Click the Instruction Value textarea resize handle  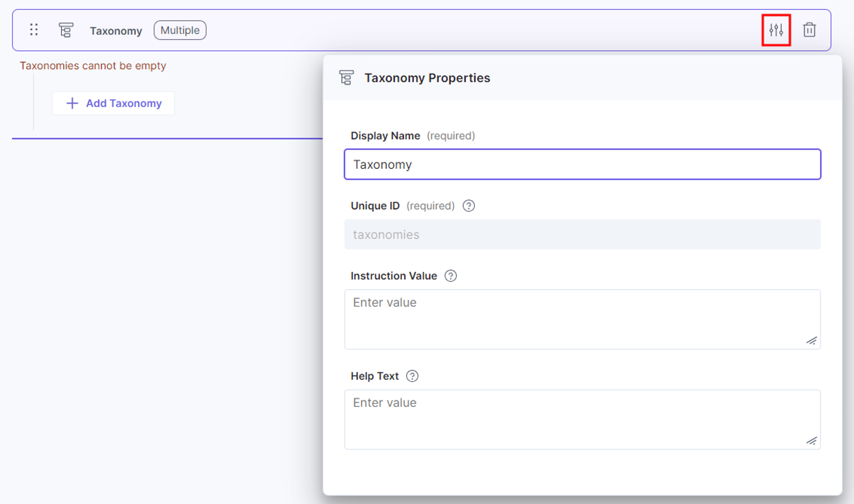812,341
